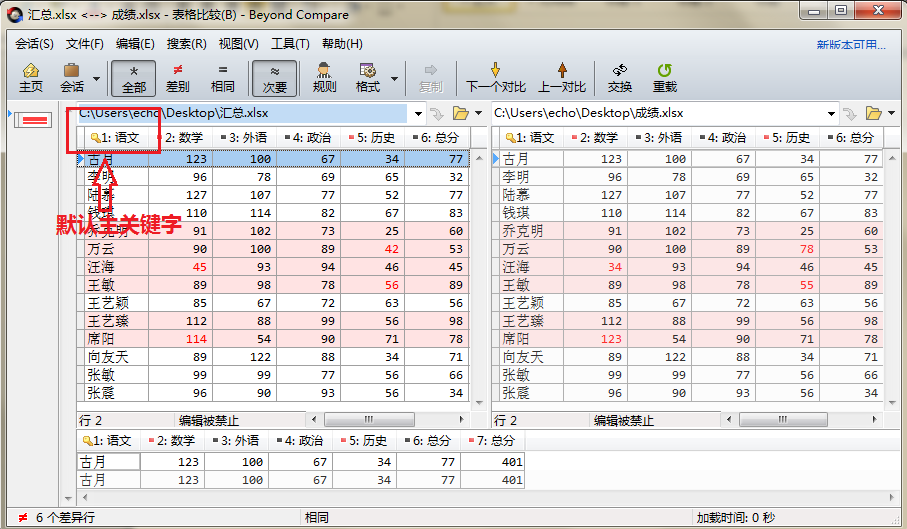The width and height of the screenshot is (907, 529).
Task: Click the 新版本可用 (new version available) link
Action: tap(850, 44)
